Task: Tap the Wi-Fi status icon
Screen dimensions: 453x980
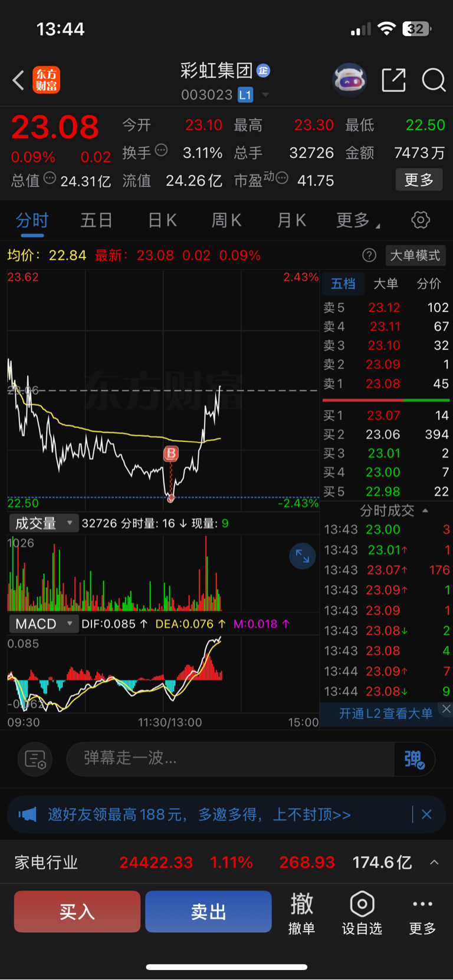Action: [386, 29]
